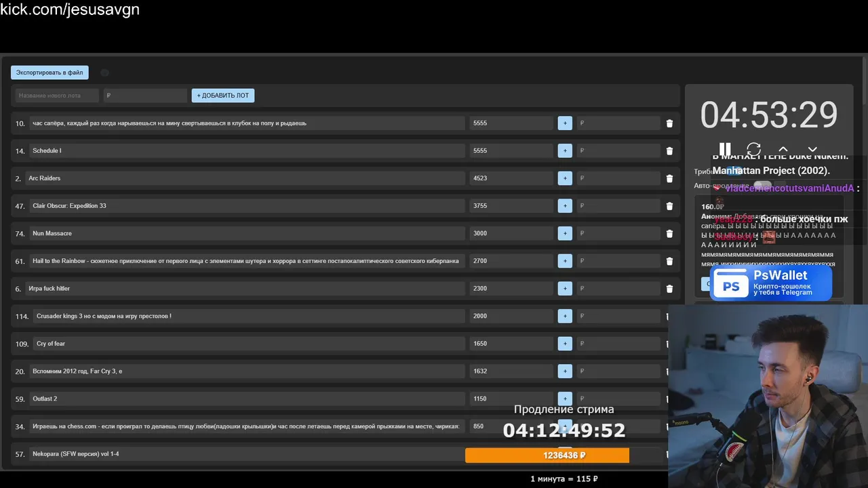Click the chess.com challenge lot name
This screenshot has height=488, width=868.
coord(247,426)
